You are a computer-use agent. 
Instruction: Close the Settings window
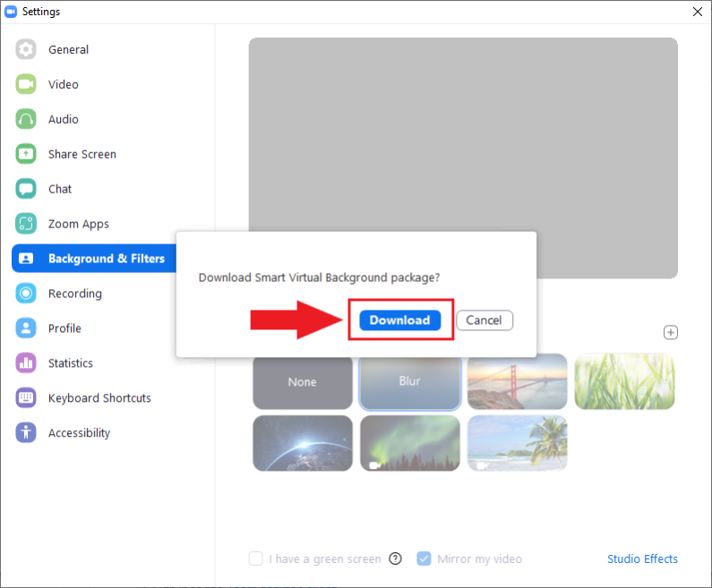coord(698,12)
